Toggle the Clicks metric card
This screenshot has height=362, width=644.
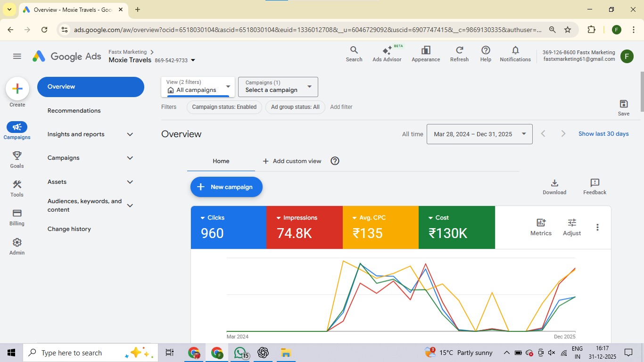[x=229, y=227]
